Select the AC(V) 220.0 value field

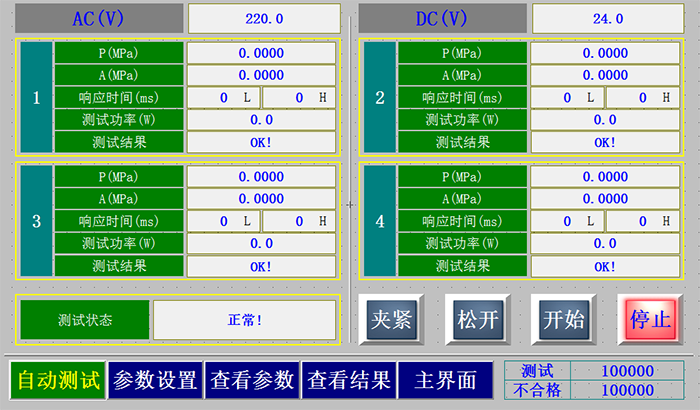click(264, 18)
